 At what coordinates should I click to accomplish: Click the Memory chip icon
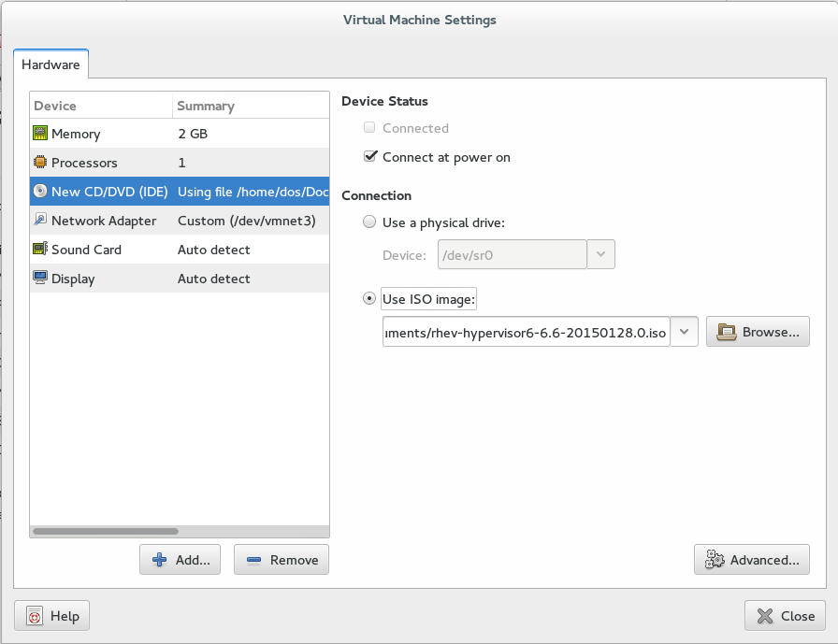pos(40,134)
